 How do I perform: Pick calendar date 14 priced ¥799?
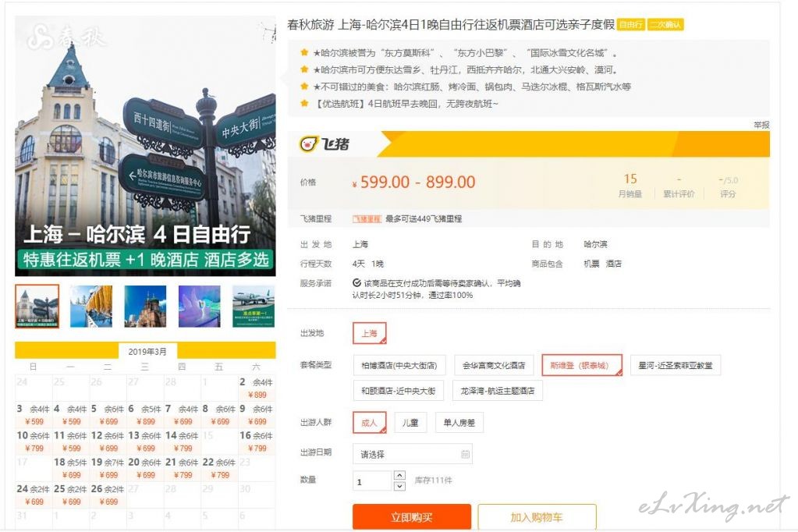coord(183,442)
